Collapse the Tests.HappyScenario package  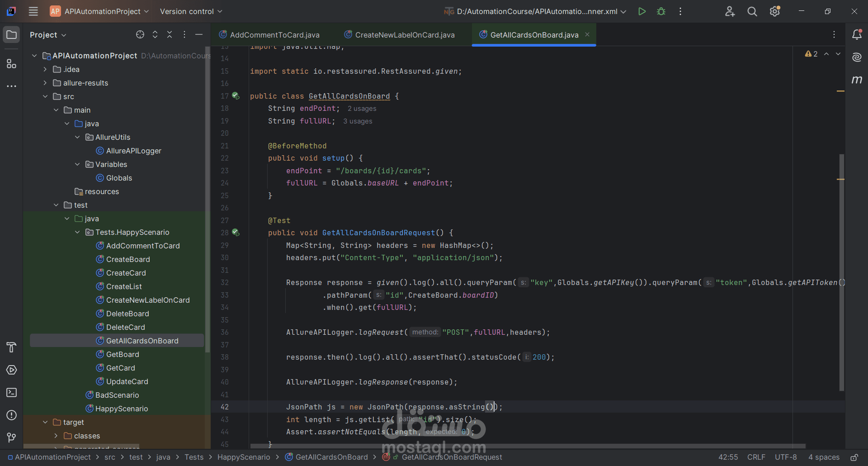[77, 232]
